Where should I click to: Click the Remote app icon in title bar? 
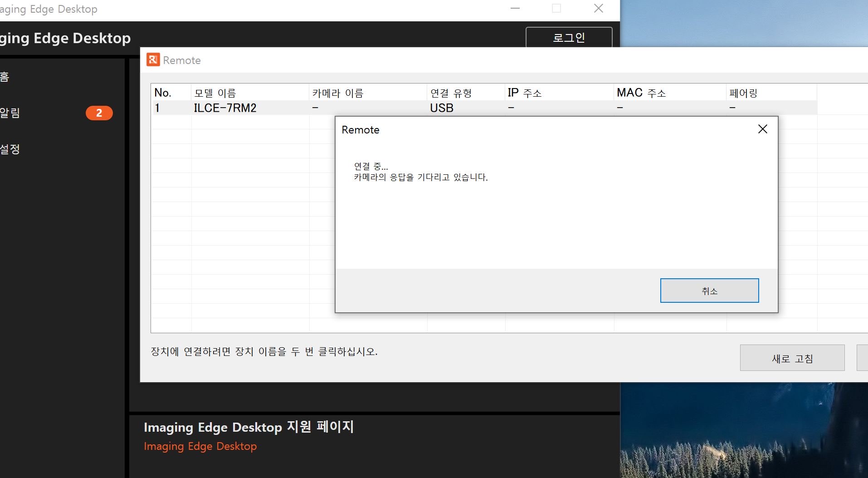pos(153,59)
